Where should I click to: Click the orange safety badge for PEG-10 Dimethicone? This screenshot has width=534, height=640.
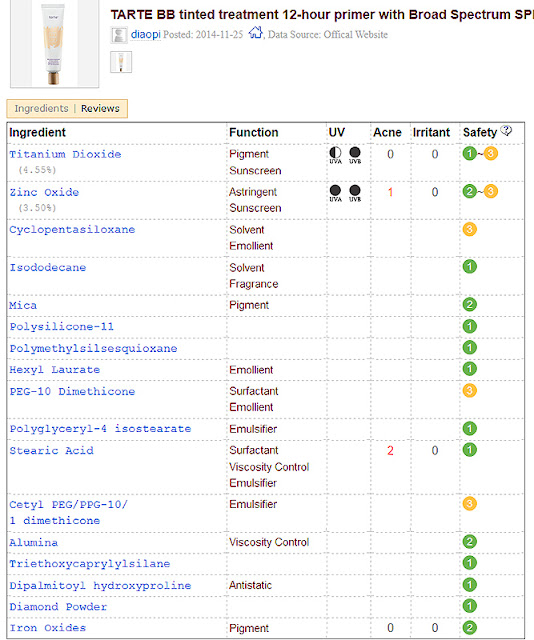[469, 390]
